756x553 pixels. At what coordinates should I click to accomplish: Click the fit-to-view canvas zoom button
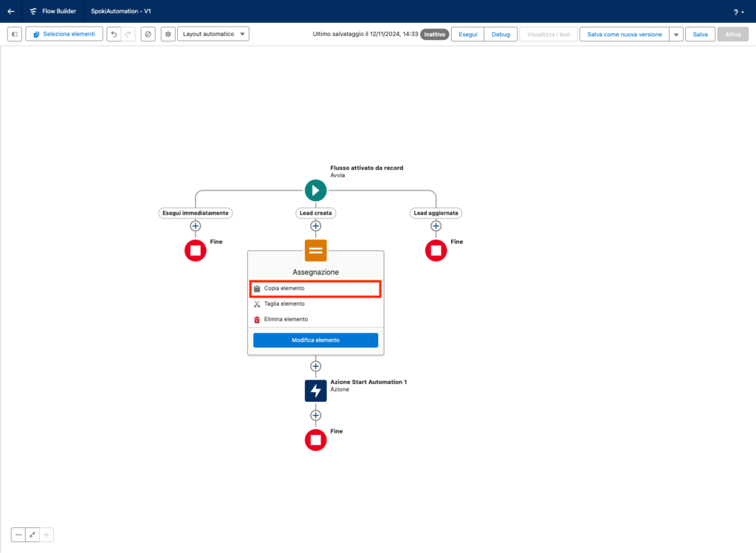[x=32, y=535]
